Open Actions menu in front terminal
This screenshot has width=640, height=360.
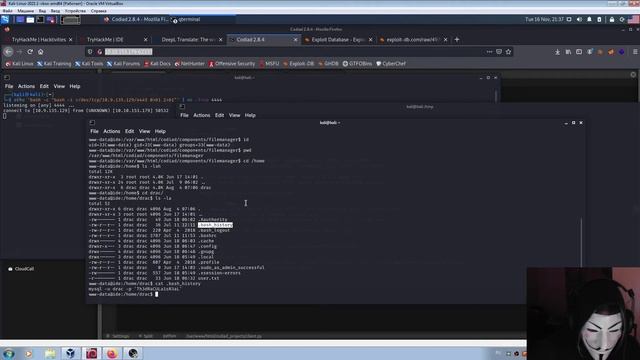click(x=111, y=131)
